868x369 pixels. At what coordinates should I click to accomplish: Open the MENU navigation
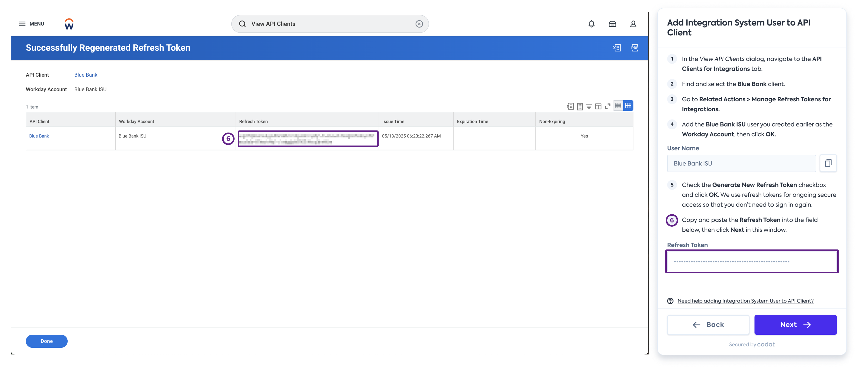click(x=31, y=24)
